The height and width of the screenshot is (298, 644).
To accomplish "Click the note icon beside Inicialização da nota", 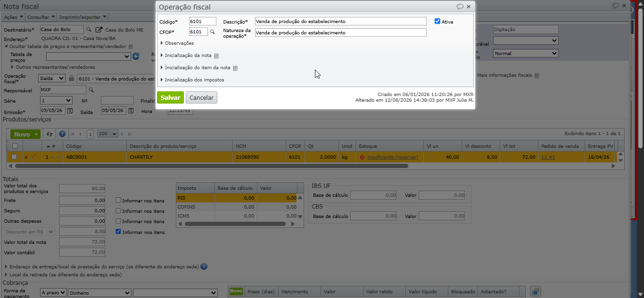I will coord(216,56).
